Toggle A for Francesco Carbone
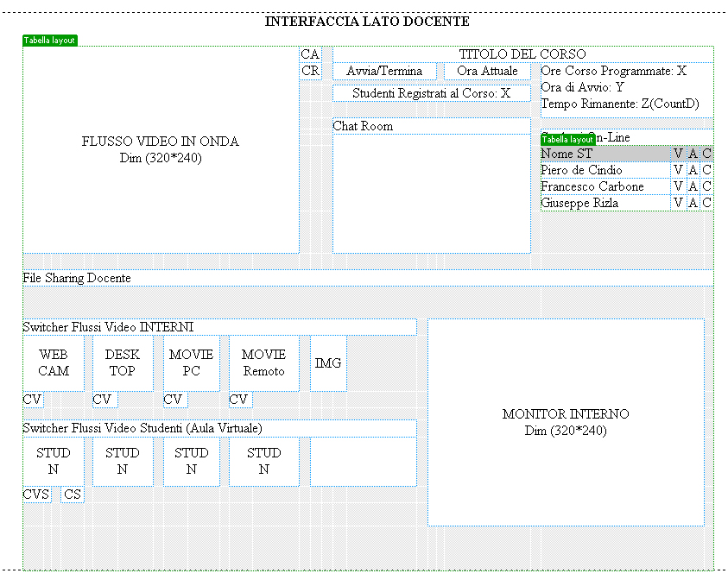Viewport: 728px width, 586px height. (x=693, y=186)
